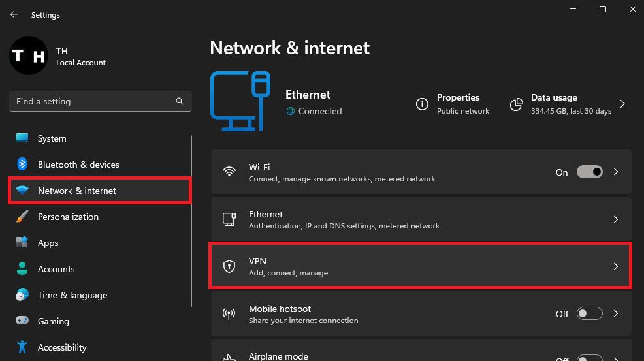Click the Apps sidebar icon

pyautogui.click(x=22, y=243)
